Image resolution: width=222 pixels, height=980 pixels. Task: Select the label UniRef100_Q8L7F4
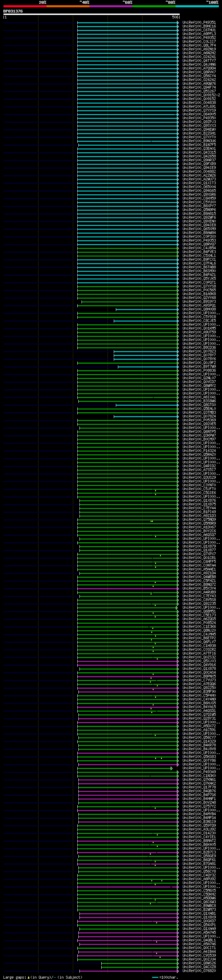pyautogui.click(x=199, y=45)
